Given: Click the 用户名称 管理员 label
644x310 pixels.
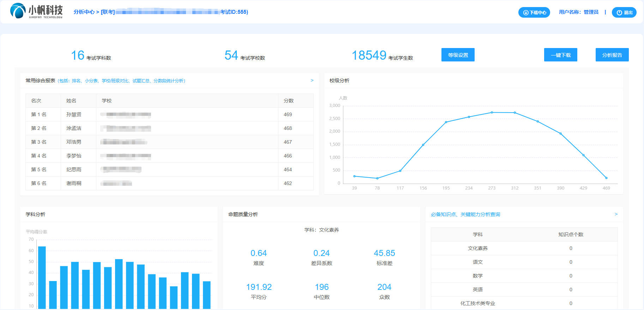Looking at the screenshot, I should [x=578, y=12].
